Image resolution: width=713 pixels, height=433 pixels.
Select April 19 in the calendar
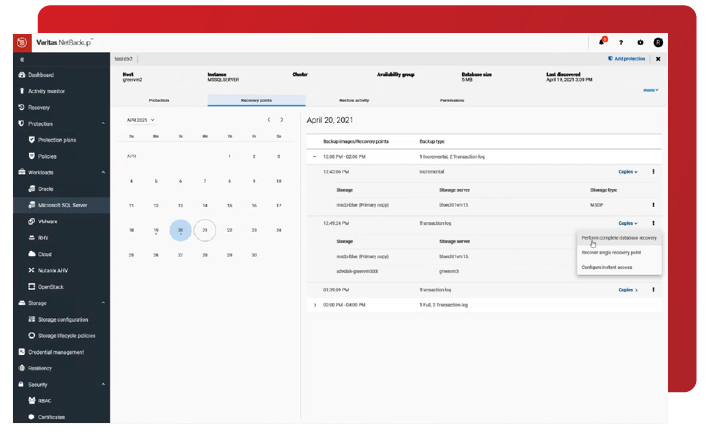coord(156,230)
